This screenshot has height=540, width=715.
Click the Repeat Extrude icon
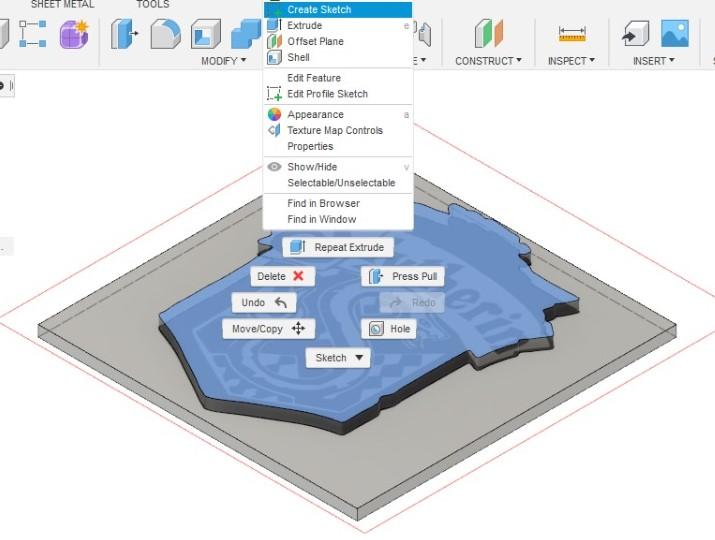(x=298, y=247)
